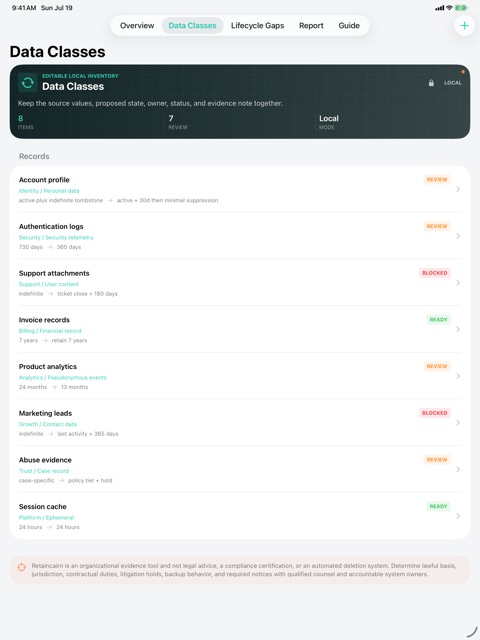Click REVIEW badge on Authentication logs

pyautogui.click(x=437, y=226)
